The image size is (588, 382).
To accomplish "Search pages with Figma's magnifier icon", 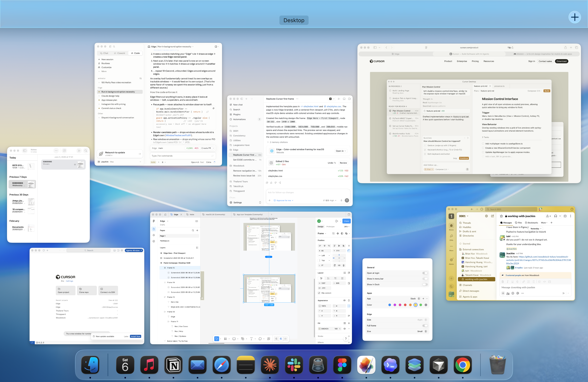I will (x=193, y=230).
